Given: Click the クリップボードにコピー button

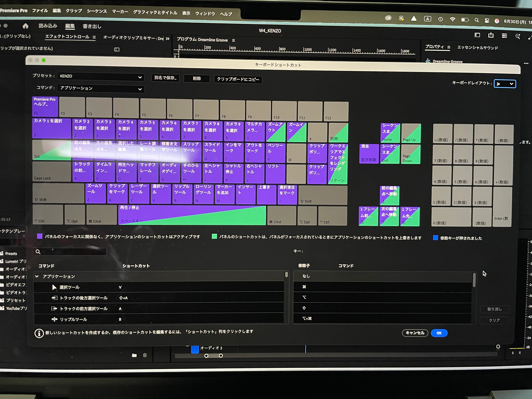Looking at the screenshot, I should (x=238, y=79).
